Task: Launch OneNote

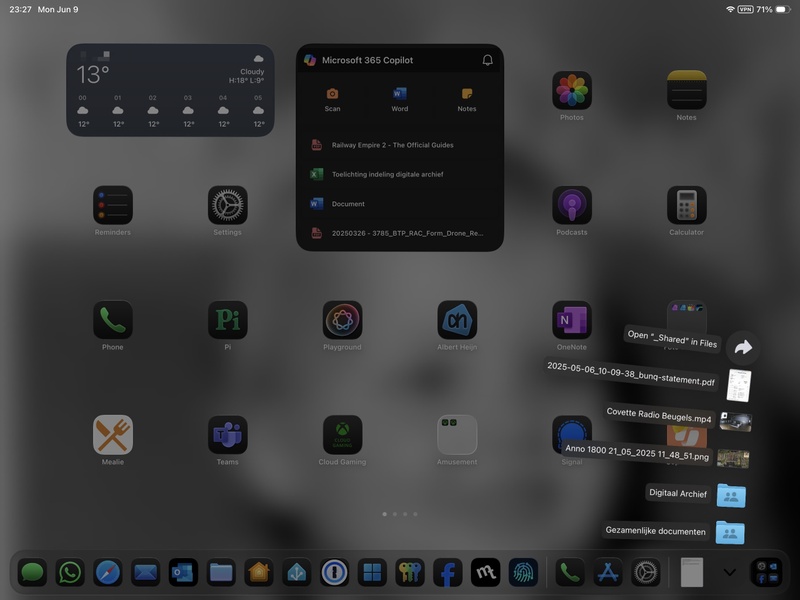Action: click(x=571, y=320)
